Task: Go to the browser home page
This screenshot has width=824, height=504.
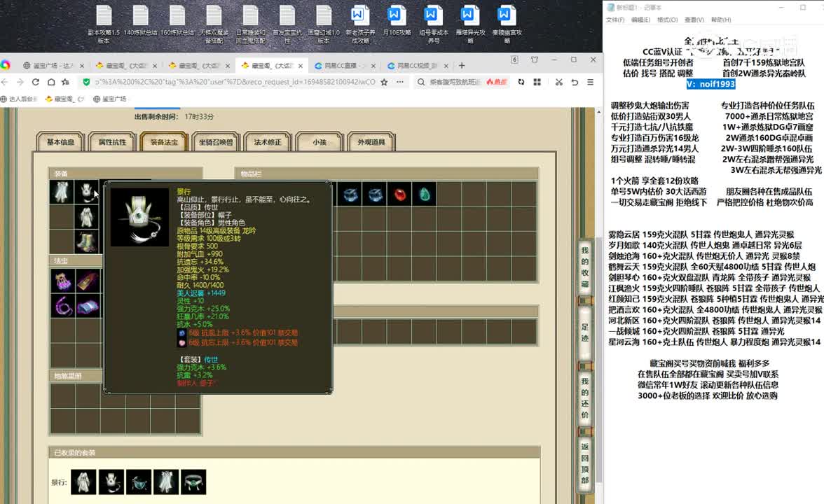Action: pyautogui.click(x=51, y=82)
